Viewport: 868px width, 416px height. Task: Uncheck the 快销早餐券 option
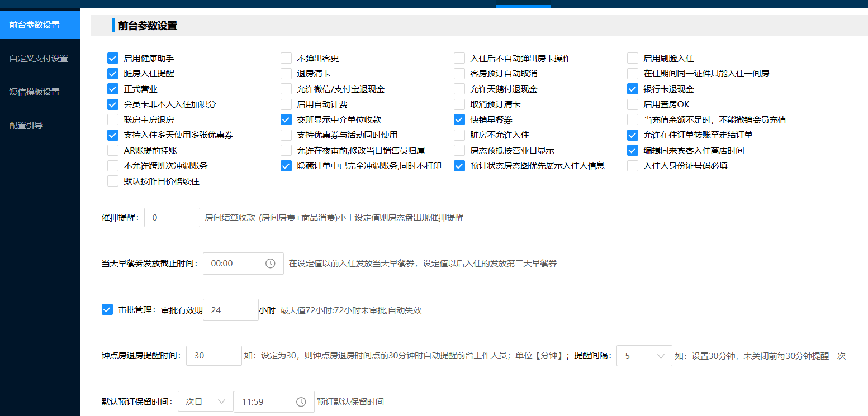click(x=459, y=119)
